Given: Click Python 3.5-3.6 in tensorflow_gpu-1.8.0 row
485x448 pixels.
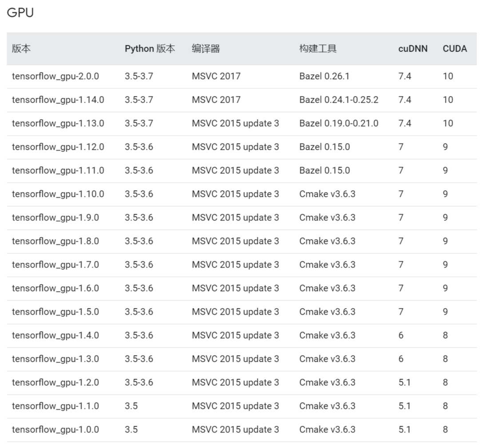Looking at the screenshot, I should (x=139, y=241).
